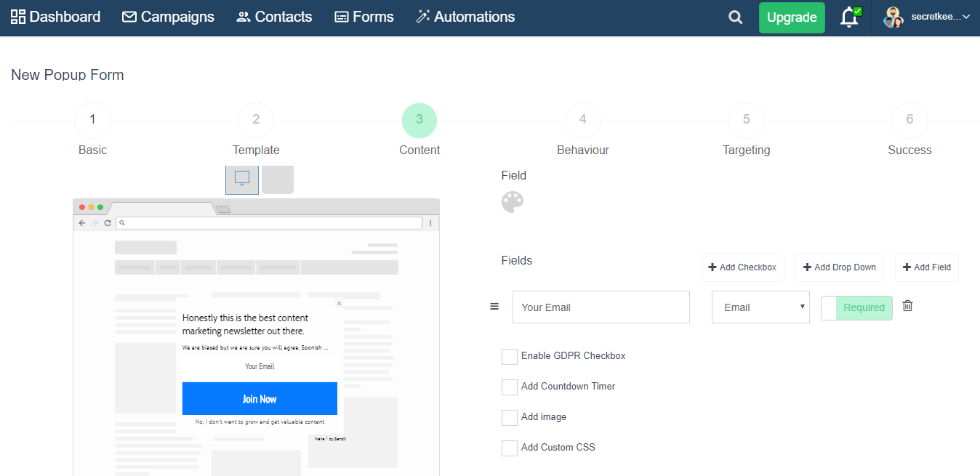Click the Upgrade button
The image size is (980, 476).
point(791,17)
